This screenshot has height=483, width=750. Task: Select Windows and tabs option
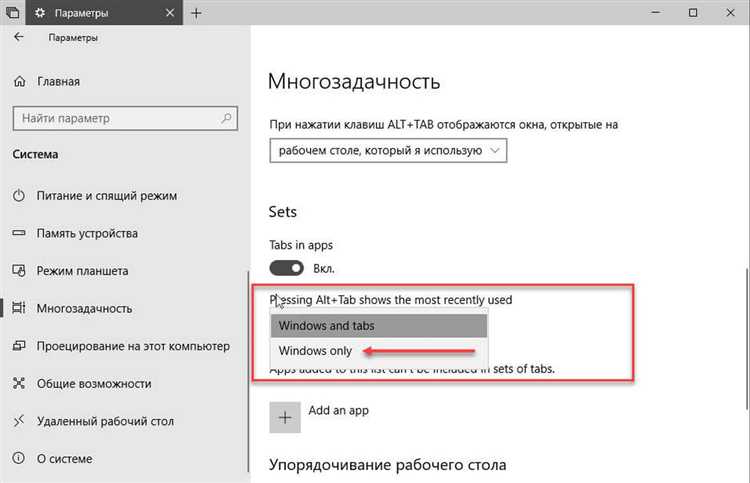pos(379,326)
